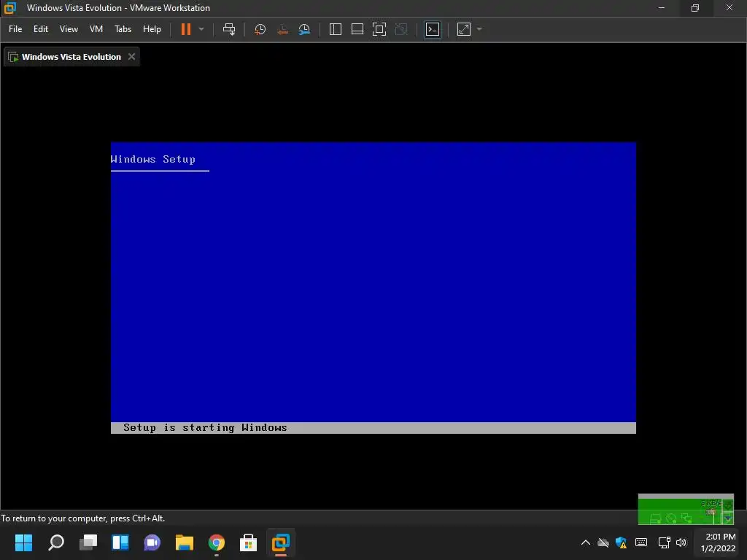Open the volume control from the tray
747x560 pixels.
pos(681,542)
